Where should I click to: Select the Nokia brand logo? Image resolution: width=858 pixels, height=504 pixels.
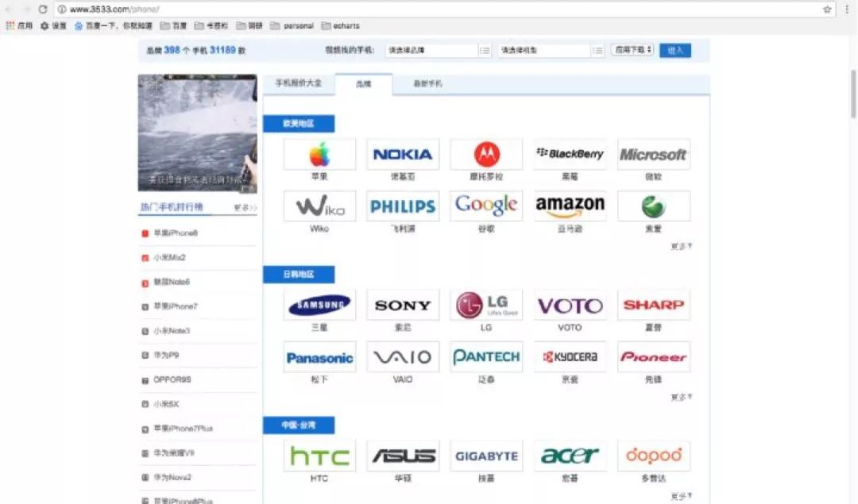point(403,154)
